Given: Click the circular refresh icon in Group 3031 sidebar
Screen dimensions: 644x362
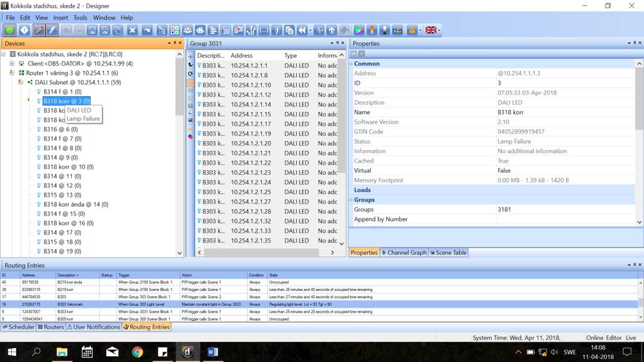Looking at the screenshot, I should click(191, 74).
